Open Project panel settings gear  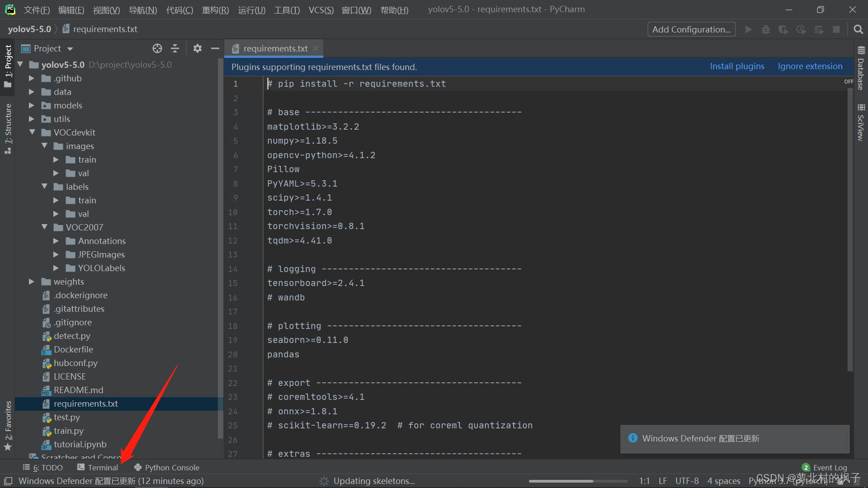[198, 48]
